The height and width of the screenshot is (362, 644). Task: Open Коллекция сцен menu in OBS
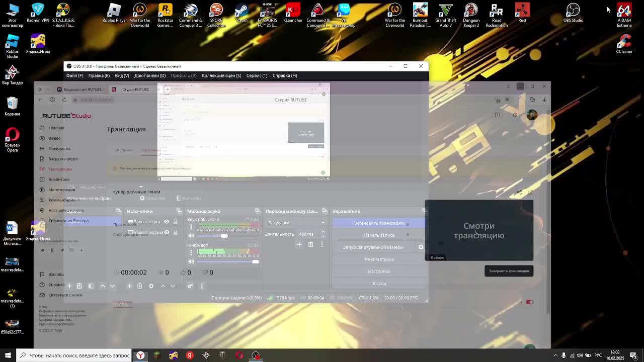221,75
